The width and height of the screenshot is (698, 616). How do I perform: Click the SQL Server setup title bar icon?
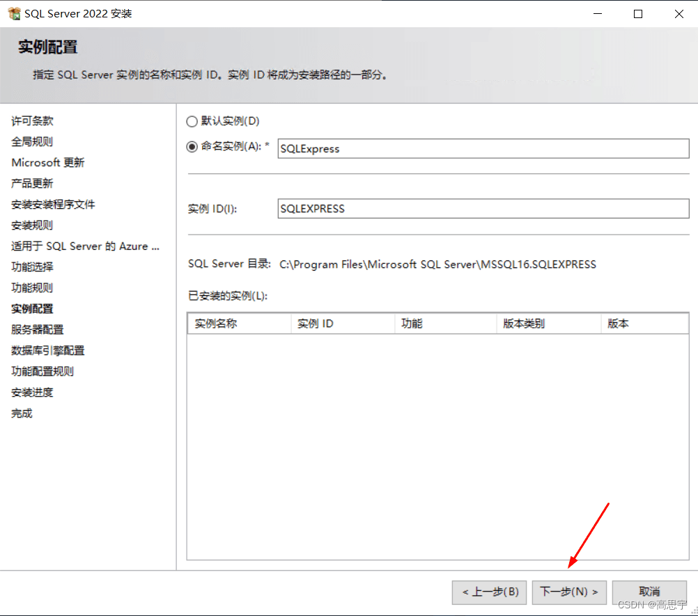click(x=14, y=14)
